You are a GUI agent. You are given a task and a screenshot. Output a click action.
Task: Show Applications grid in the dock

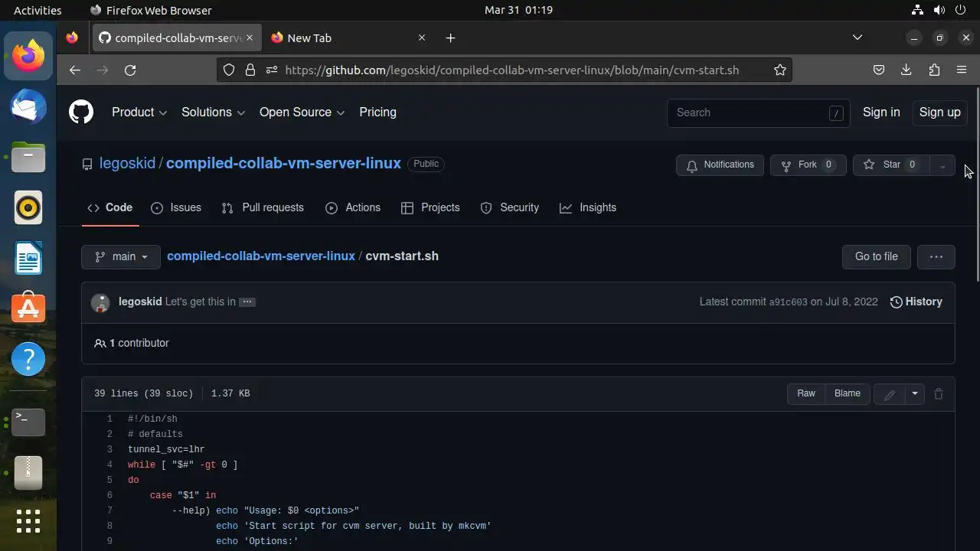click(28, 521)
